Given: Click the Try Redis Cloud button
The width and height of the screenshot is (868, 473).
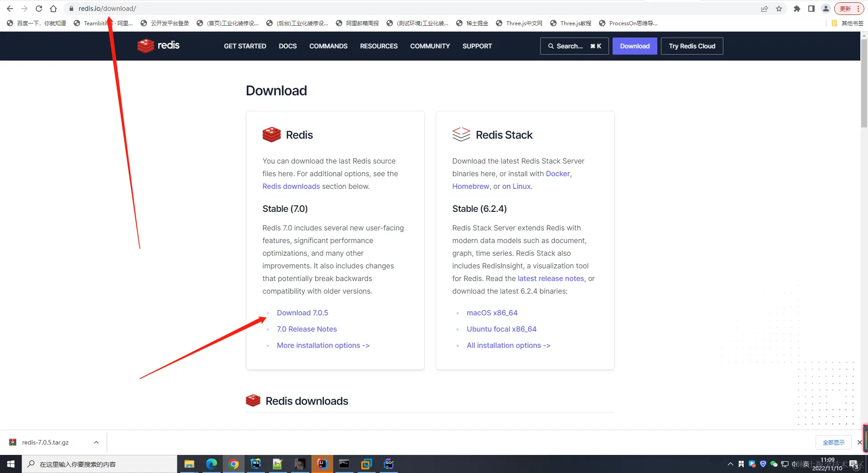Looking at the screenshot, I should 692,46.
